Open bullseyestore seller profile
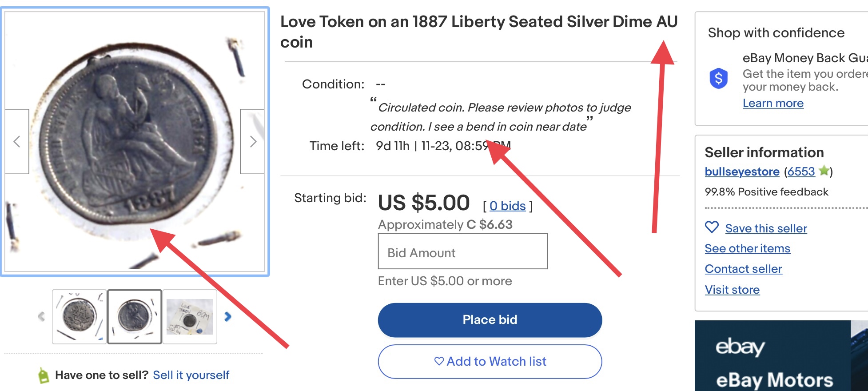The height and width of the screenshot is (391, 868). [x=742, y=172]
